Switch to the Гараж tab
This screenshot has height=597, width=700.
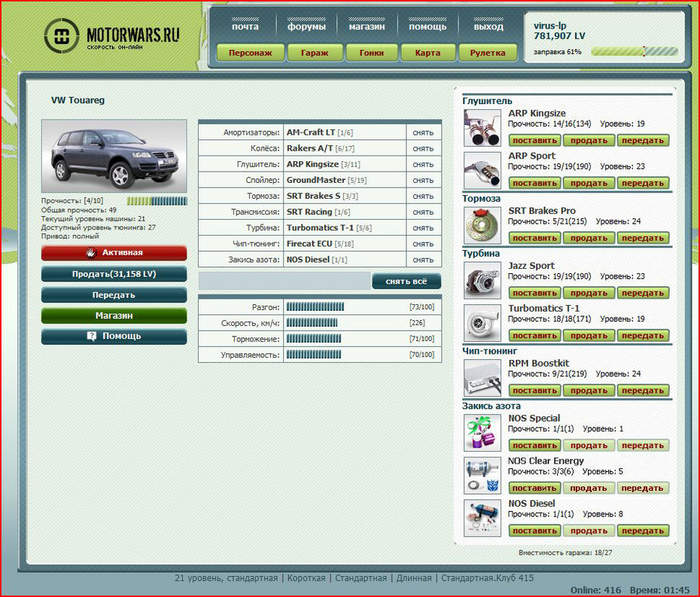tap(315, 53)
